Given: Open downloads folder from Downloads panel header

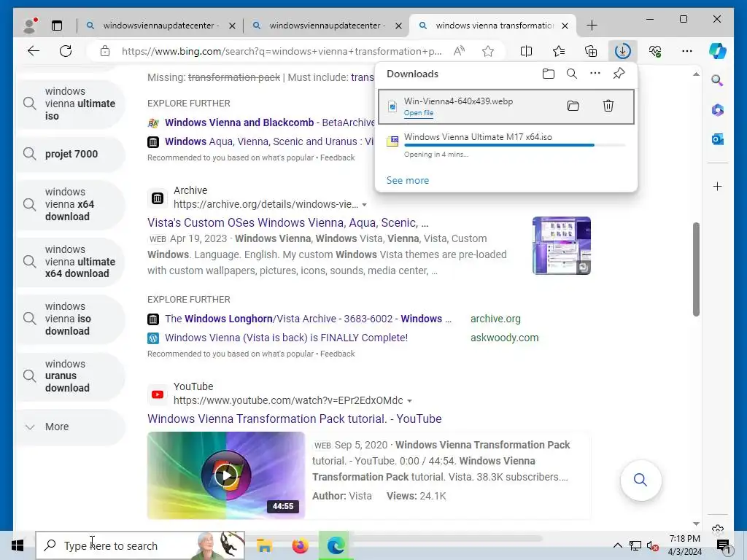Looking at the screenshot, I should point(549,74).
